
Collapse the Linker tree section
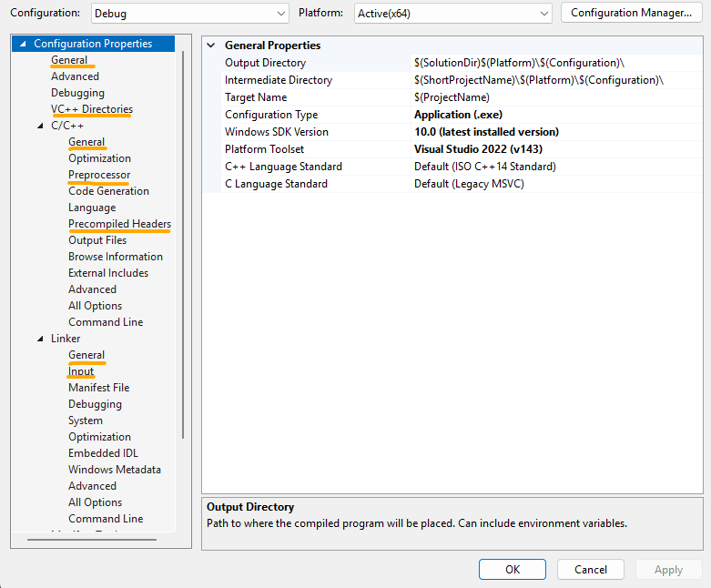40,339
